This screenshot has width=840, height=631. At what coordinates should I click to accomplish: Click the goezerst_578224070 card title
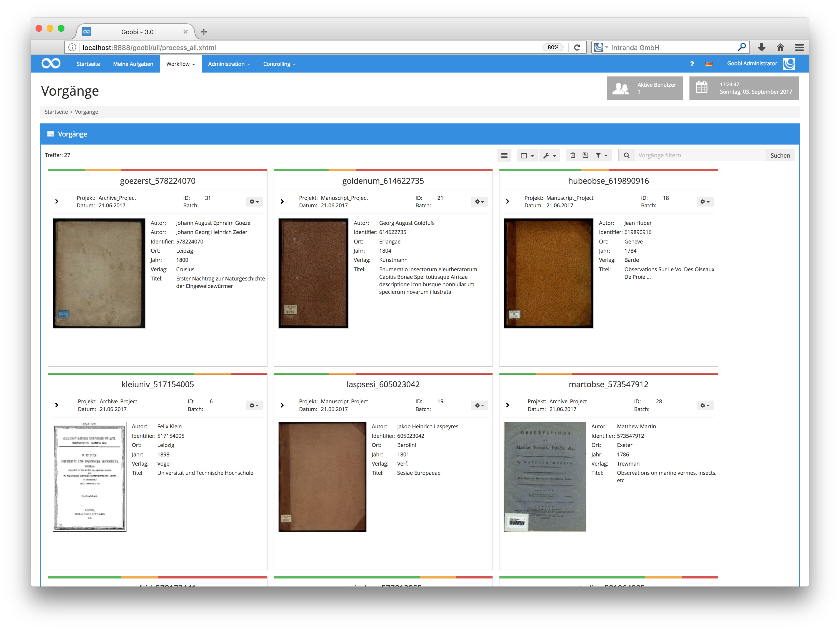point(157,181)
